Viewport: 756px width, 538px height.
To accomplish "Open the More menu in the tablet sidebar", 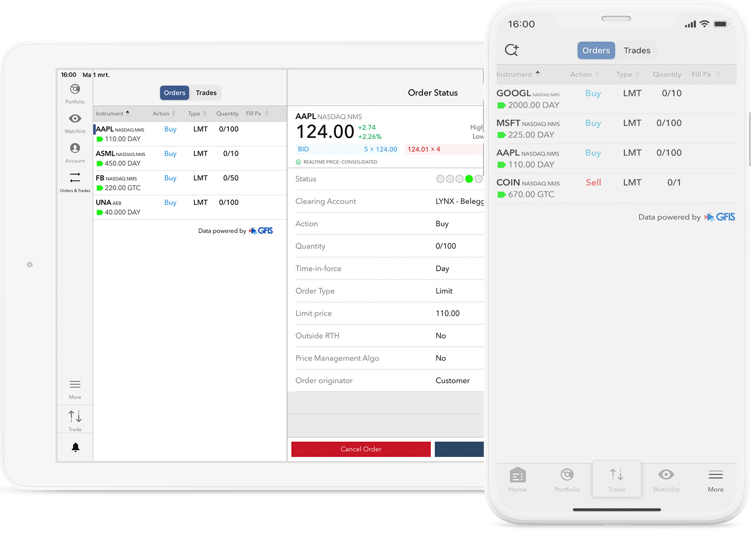I will (x=75, y=390).
